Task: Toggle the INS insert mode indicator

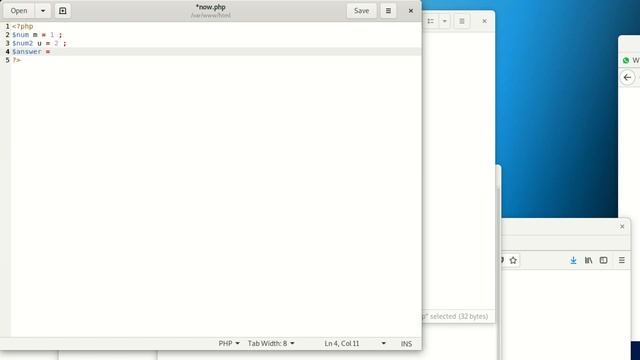Action: 406,344
